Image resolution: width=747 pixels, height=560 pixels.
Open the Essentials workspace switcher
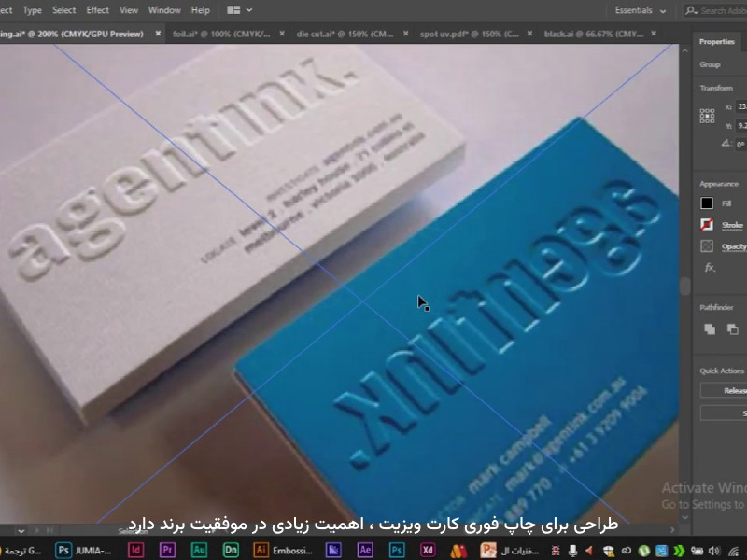(641, 10)
